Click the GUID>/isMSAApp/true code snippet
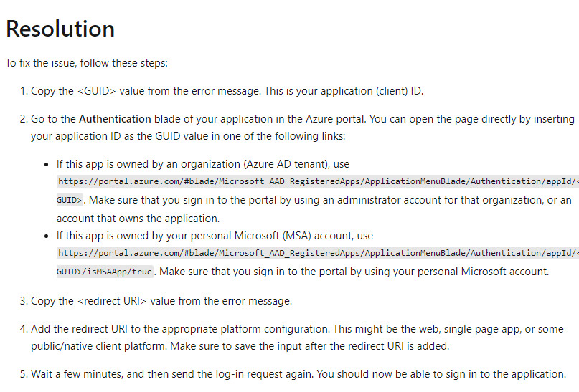 tap(105, 272)
